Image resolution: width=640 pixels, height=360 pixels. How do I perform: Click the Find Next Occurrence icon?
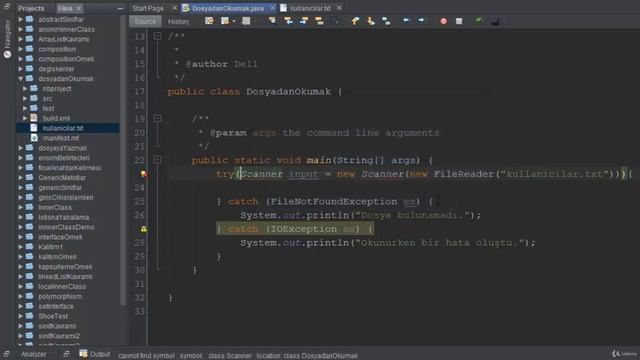click(304, 21)
